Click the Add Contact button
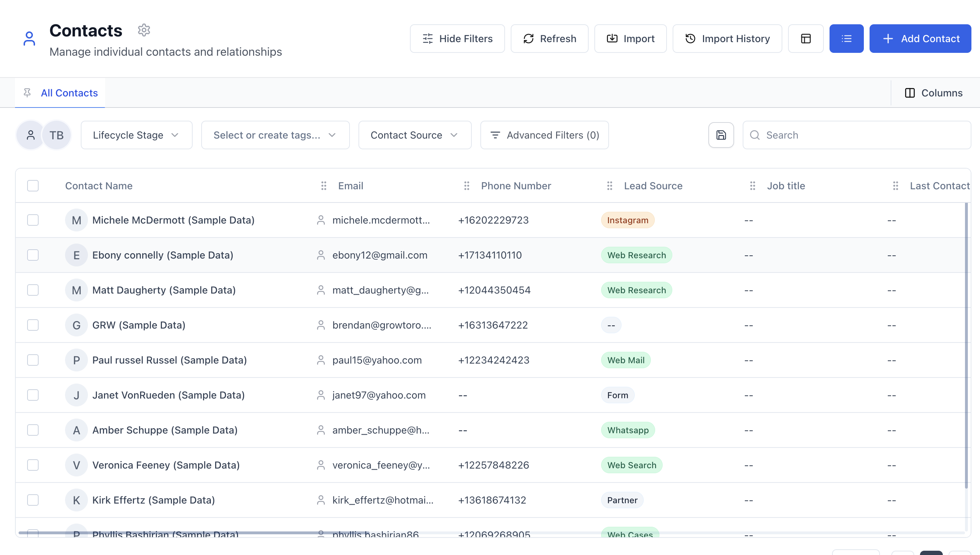The height and width of the screenshot is (555, 980). (920, 39)
